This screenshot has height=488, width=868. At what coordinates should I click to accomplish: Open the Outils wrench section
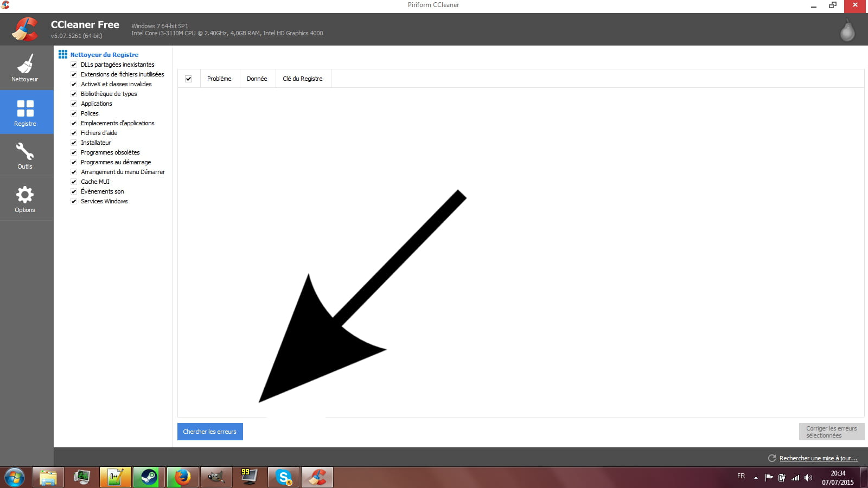[25, 156]
